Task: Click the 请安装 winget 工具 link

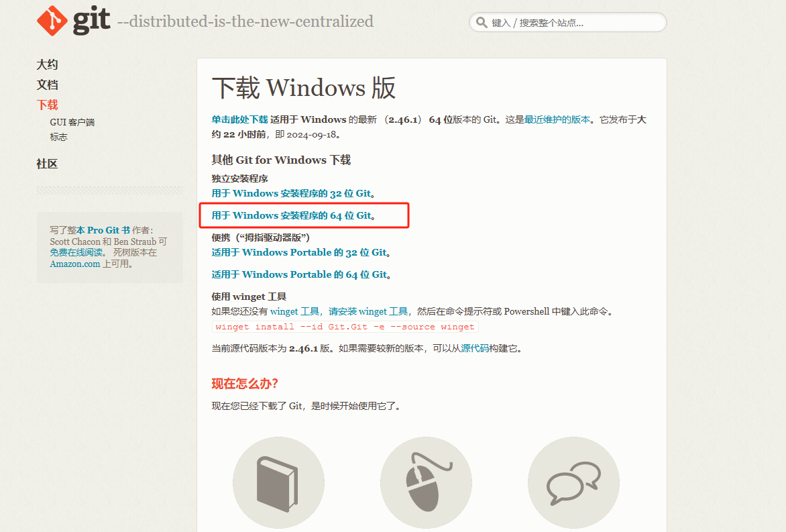Action: click(368, 311)
